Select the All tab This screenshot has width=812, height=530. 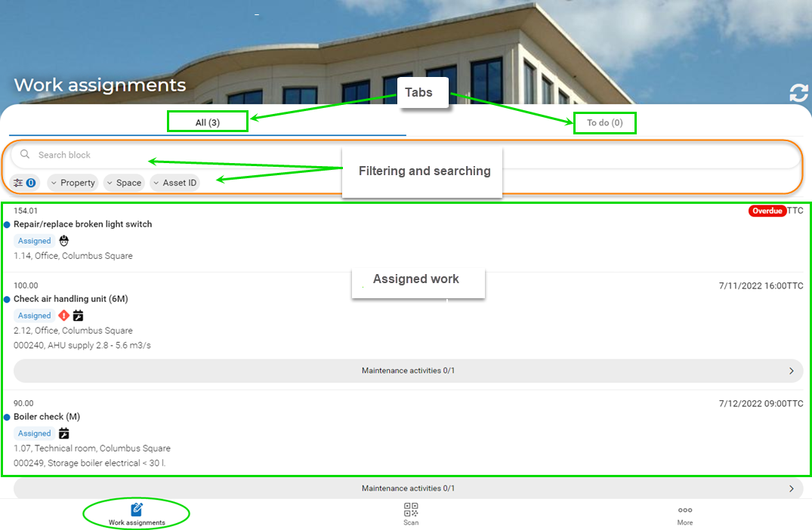208,121
